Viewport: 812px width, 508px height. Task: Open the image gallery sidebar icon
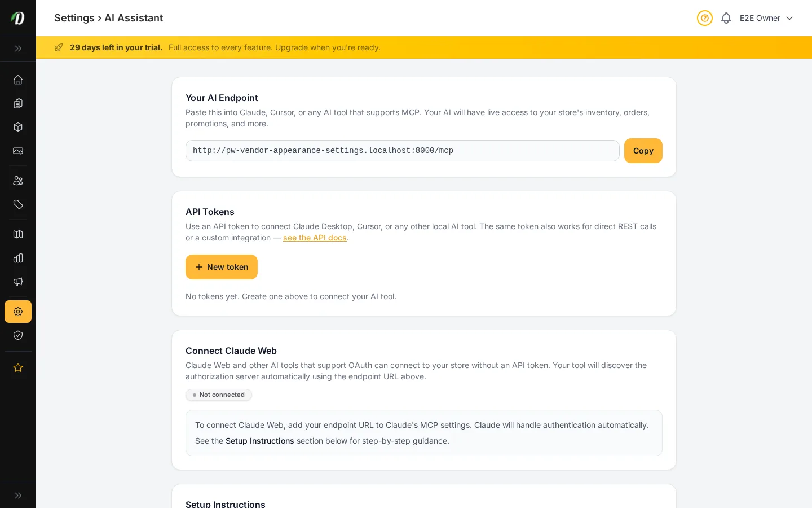tap(18, 151)
